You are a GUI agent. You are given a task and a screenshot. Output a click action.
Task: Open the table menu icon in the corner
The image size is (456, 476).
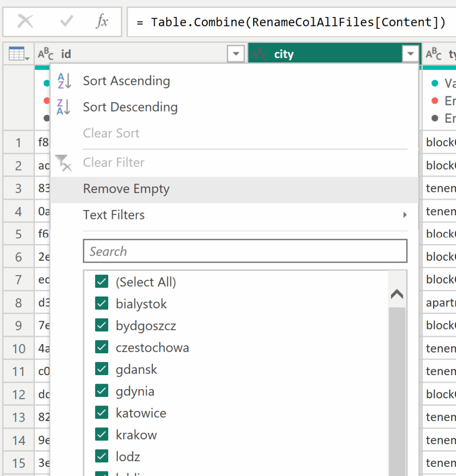19,54
